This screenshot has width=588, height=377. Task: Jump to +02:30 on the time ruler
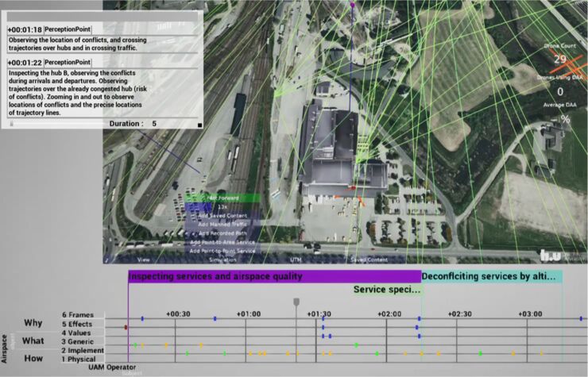point(460,314)
